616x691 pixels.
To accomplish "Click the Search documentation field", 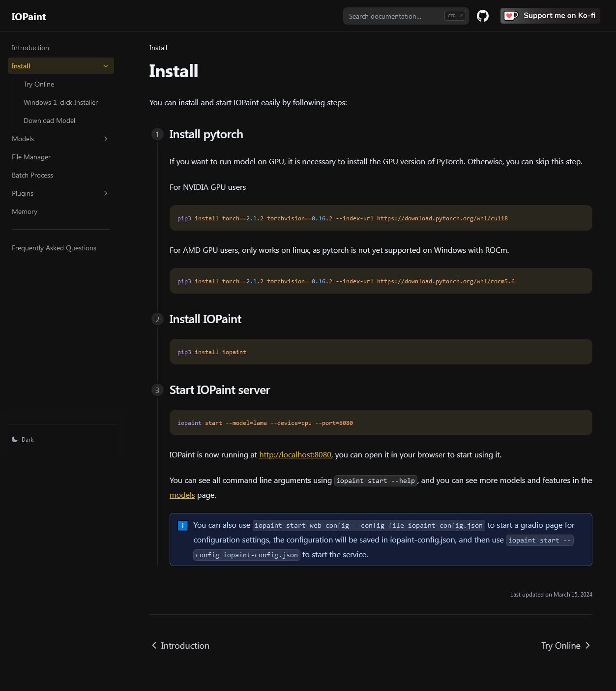I will pos(406,16).
